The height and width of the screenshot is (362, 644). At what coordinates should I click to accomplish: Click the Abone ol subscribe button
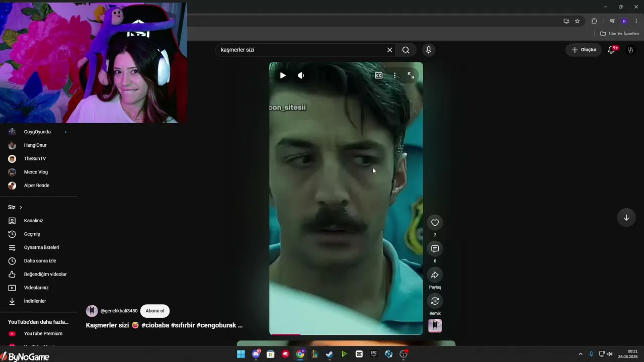coord(155,311)
